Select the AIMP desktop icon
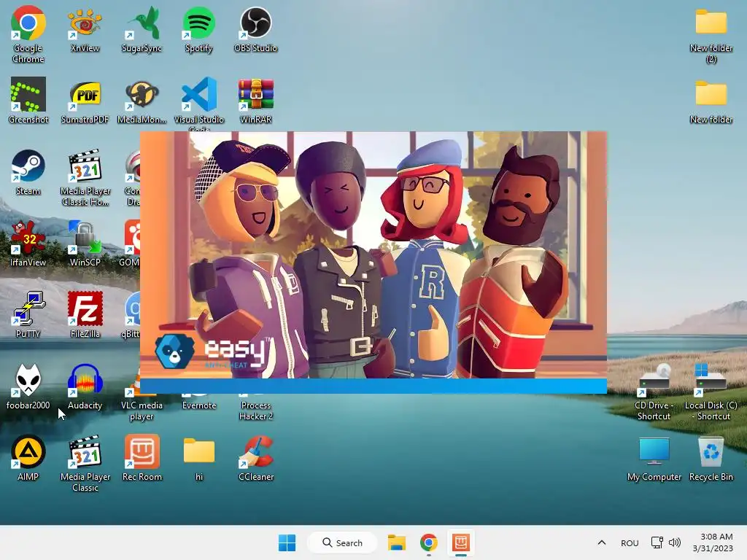This screenshot has height=560, width=747. tap(28, 458)
